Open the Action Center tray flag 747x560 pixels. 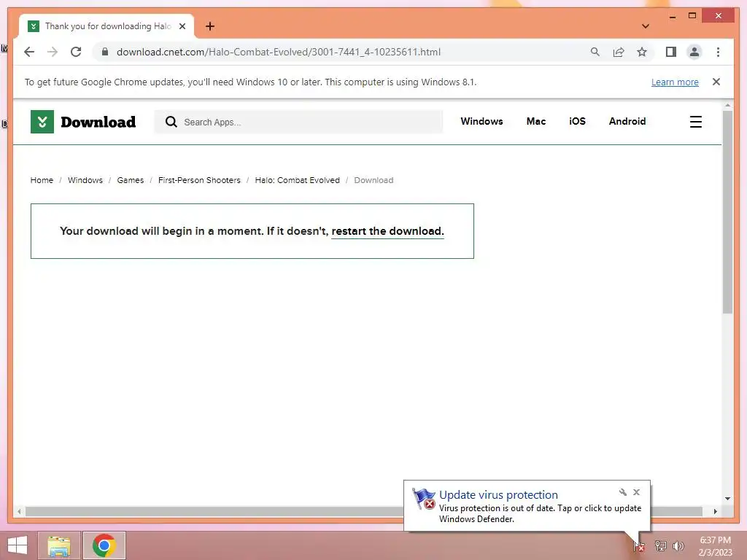[x=638, y=546]
